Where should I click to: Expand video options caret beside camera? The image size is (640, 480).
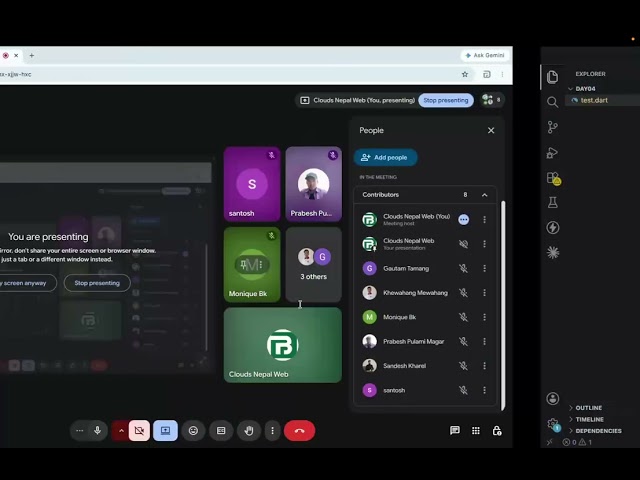[x=121, y=431]
